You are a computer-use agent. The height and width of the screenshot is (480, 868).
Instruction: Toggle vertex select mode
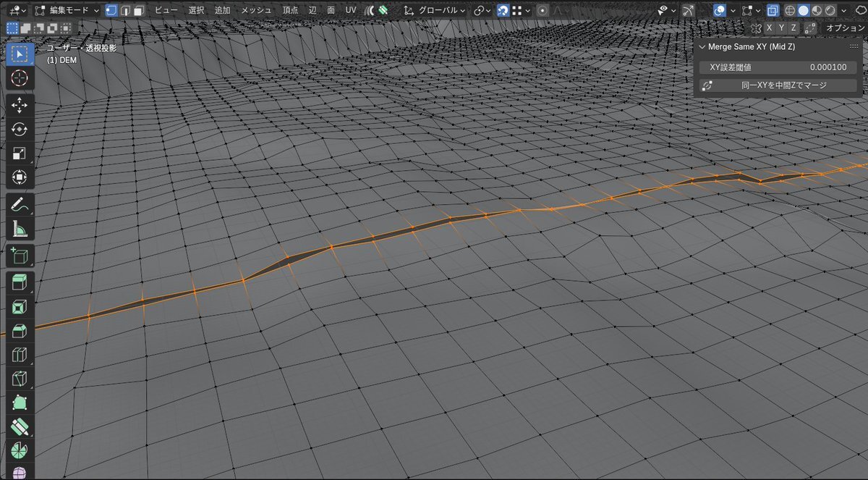(112, 10)
